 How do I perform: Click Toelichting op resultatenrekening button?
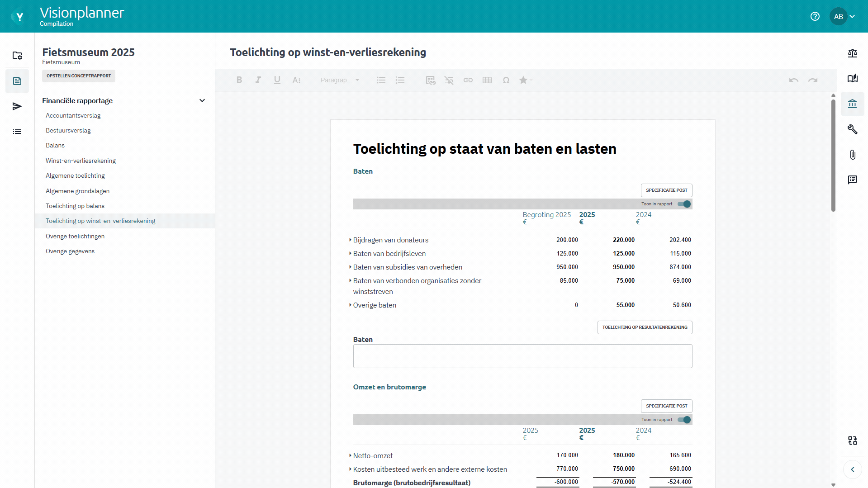tap(645, 327)
